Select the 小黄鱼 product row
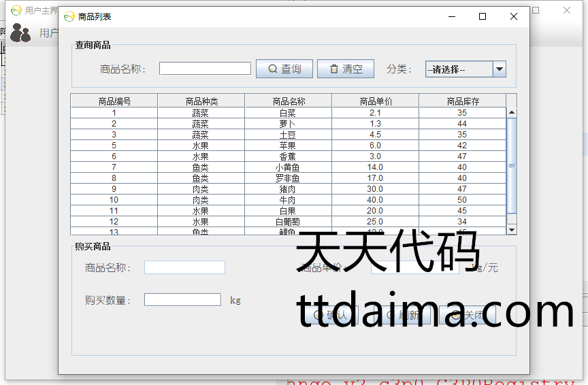This screenshot has width=588, height=385. 288,167
